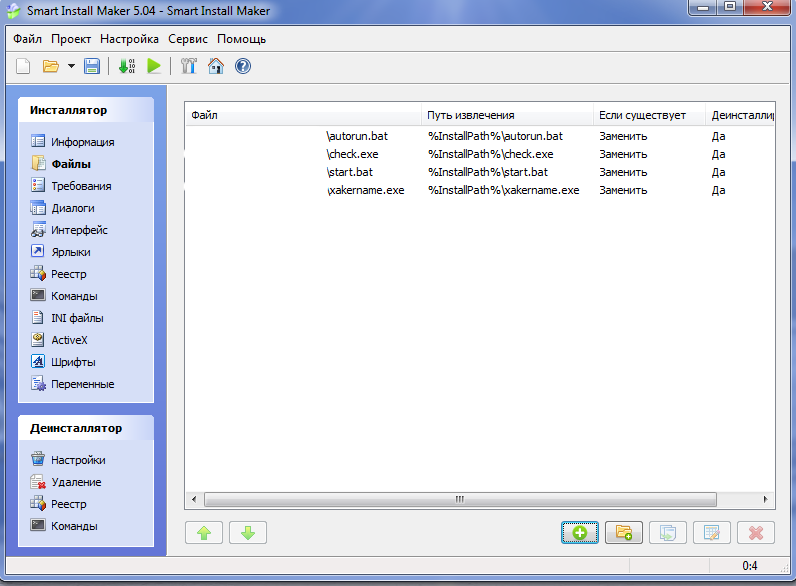Image resolution: width=796 pixels, height=586 pixels.
Task: Move selected file up with green arrow
Action: [x=204, y=533]
